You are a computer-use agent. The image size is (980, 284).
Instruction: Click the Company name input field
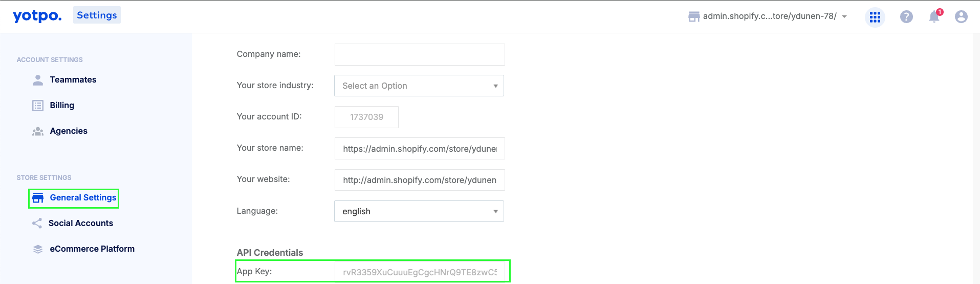coord(420,54)
